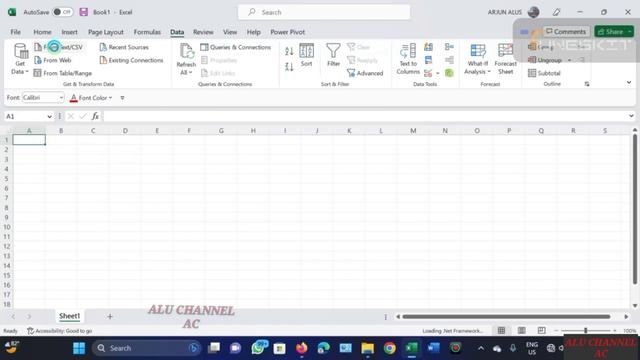
Task: Toggle the AutoSave switch
Action: [x=62, y=12]
